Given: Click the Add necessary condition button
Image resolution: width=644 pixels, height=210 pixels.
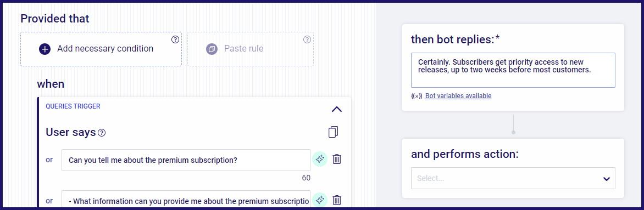Looking at the screenshot, I should (x=101, y=49).
